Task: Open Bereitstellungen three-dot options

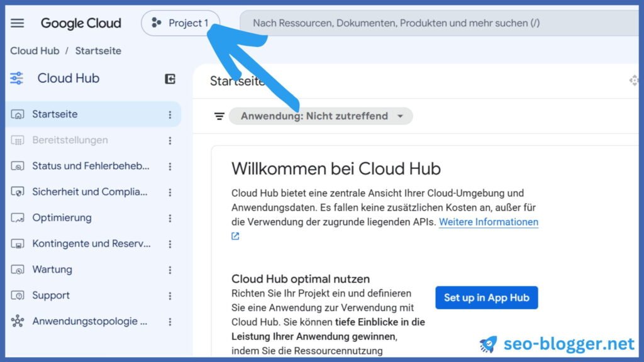Action: [170, 140]
